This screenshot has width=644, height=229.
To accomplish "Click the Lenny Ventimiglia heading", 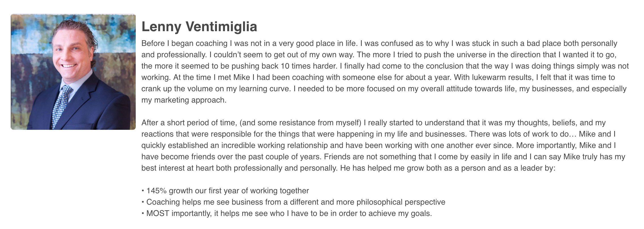I will click(199, 27).
